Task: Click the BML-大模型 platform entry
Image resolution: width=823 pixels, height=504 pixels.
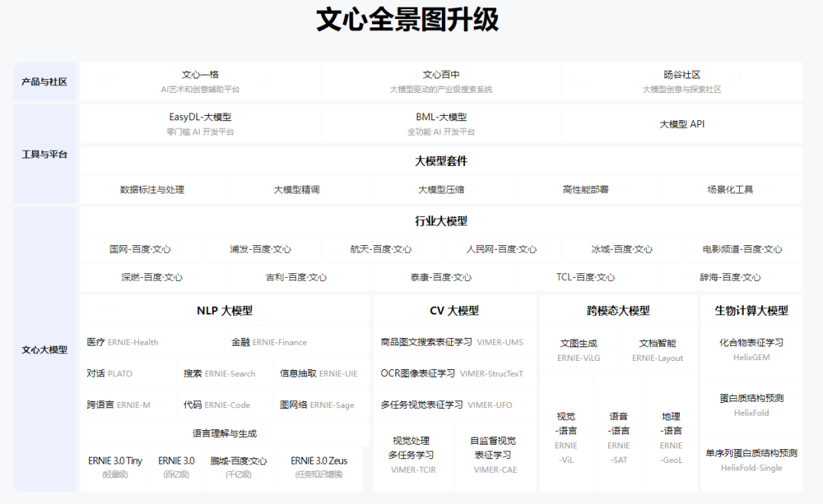Action: pyautogui.click(x=441, y=124)
